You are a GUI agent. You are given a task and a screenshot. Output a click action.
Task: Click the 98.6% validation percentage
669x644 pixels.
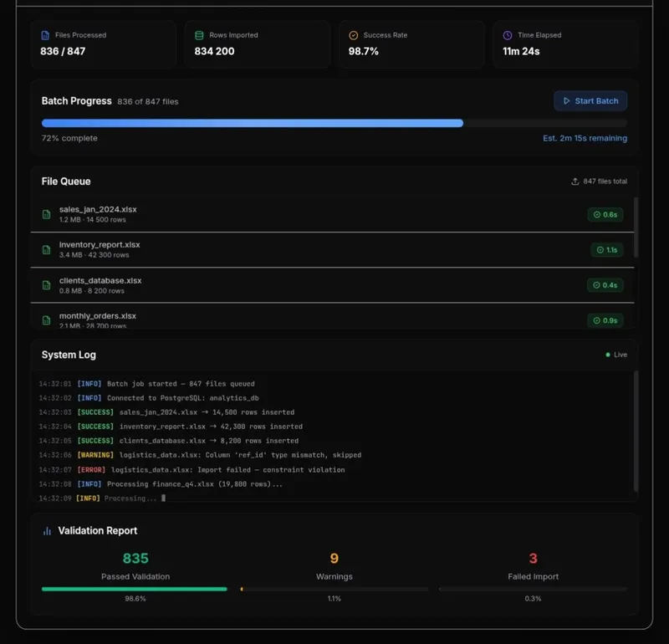[x=135, y=599]
